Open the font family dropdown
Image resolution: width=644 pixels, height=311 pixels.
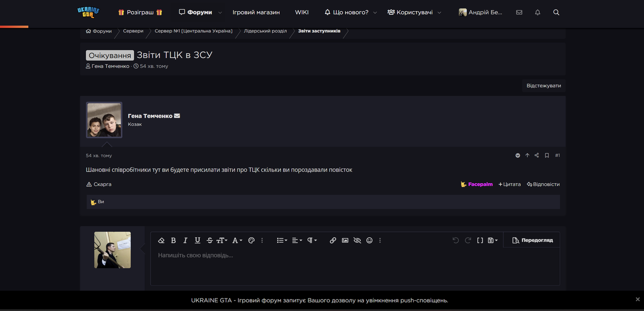(237, 241)
